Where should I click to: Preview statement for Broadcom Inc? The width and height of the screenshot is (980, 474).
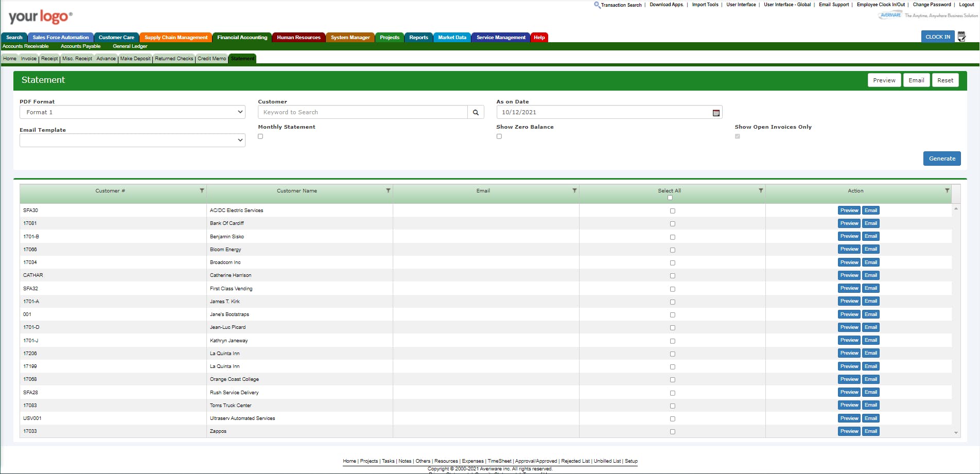(x=849, y=262)
